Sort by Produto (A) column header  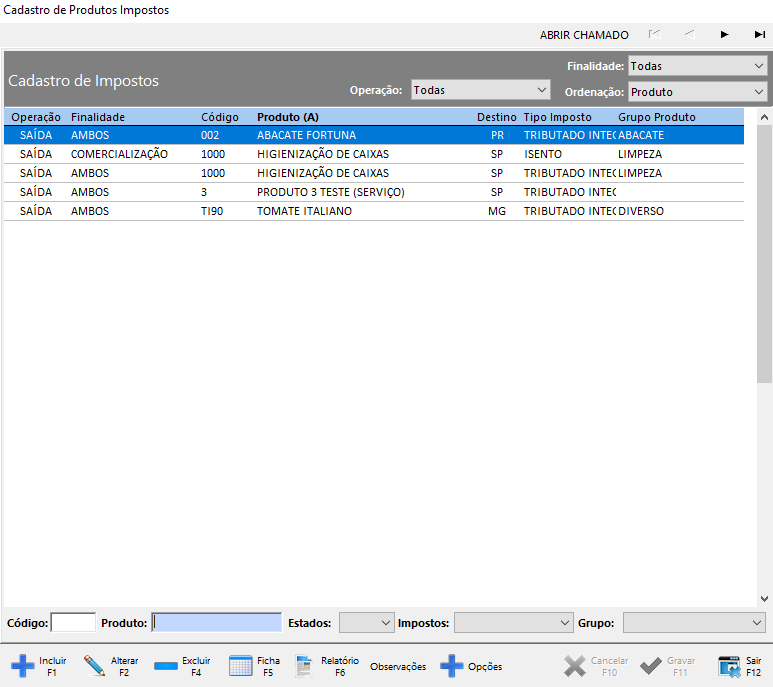(288, 117)
